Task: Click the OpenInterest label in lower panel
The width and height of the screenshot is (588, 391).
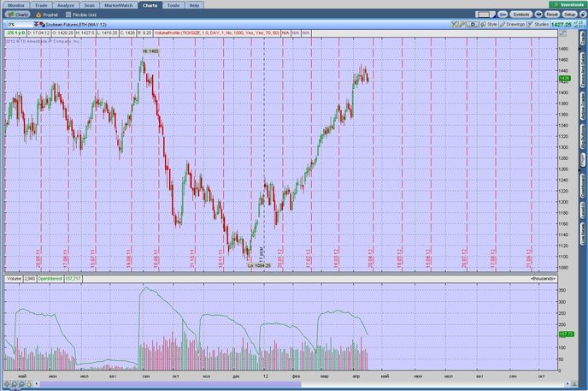Action: [x=50, y=279]
